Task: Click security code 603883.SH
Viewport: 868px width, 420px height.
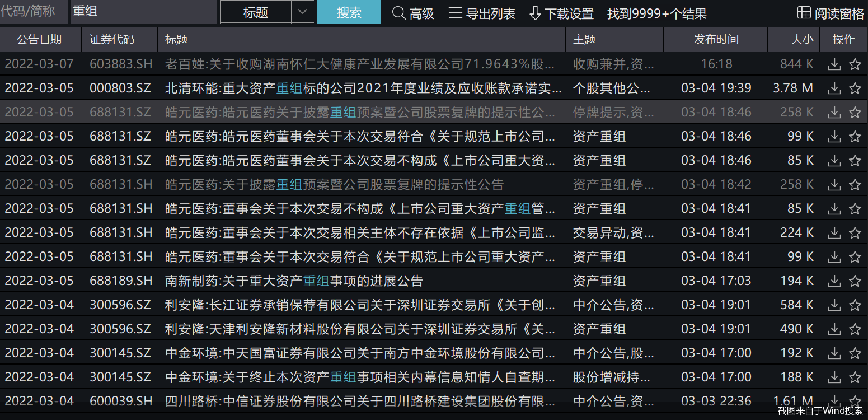Action: [121, 64]
